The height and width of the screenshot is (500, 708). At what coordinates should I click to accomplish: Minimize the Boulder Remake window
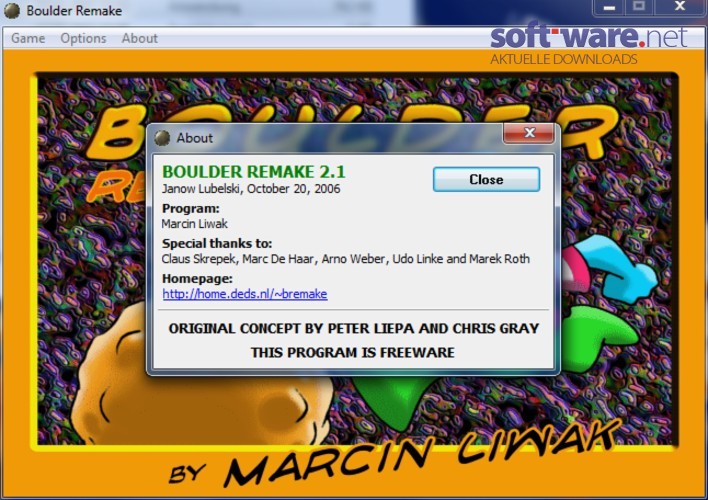609,7
